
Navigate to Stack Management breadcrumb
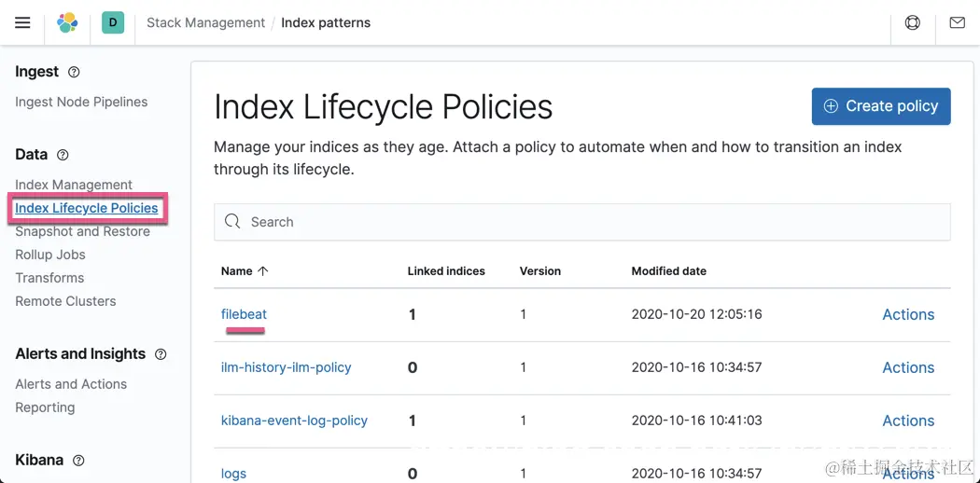(x=205, y=22)
